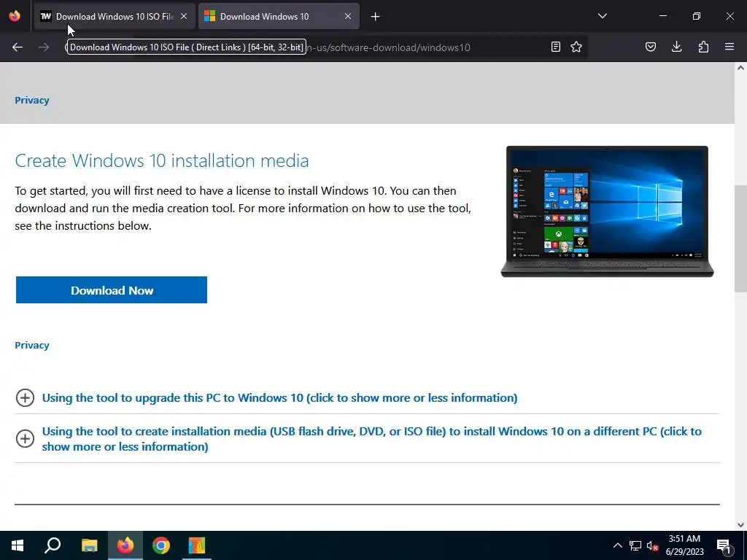Open the clock showing 3:51 AM
This screenshot has height=560, width=747.
pos(684,545)
